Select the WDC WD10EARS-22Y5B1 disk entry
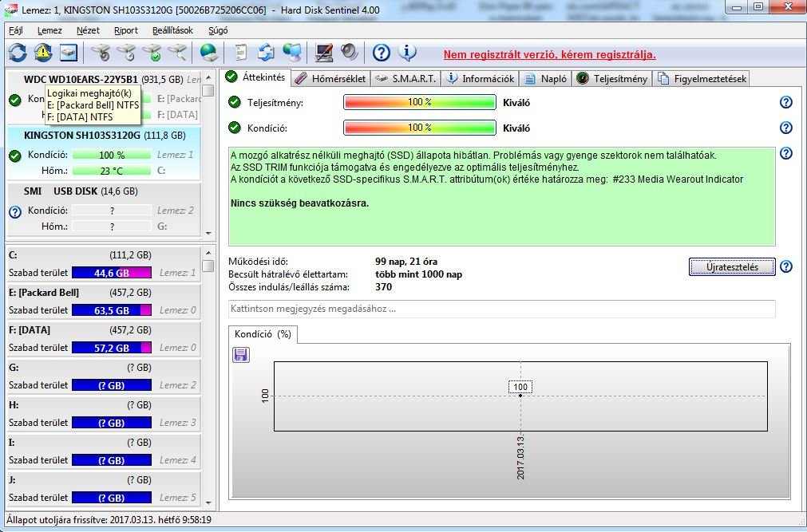The image size is (807, 532). (x=104, y=97)
